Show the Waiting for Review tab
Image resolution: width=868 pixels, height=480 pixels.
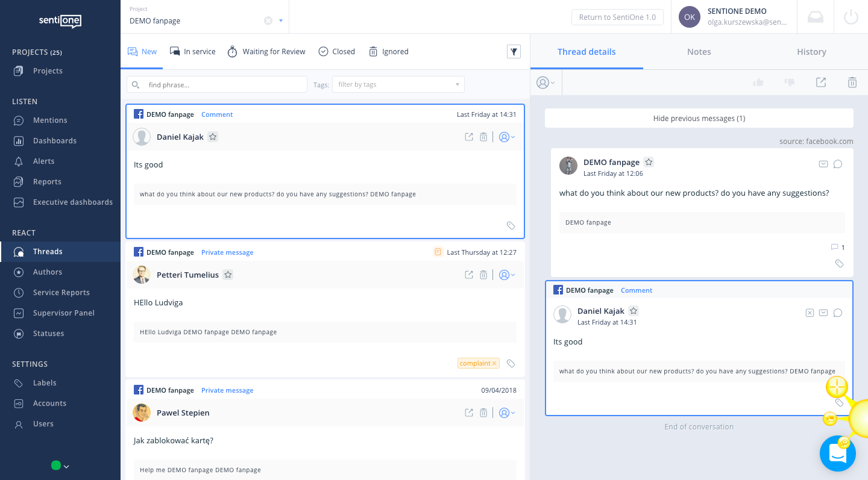[x=266, y=52]
